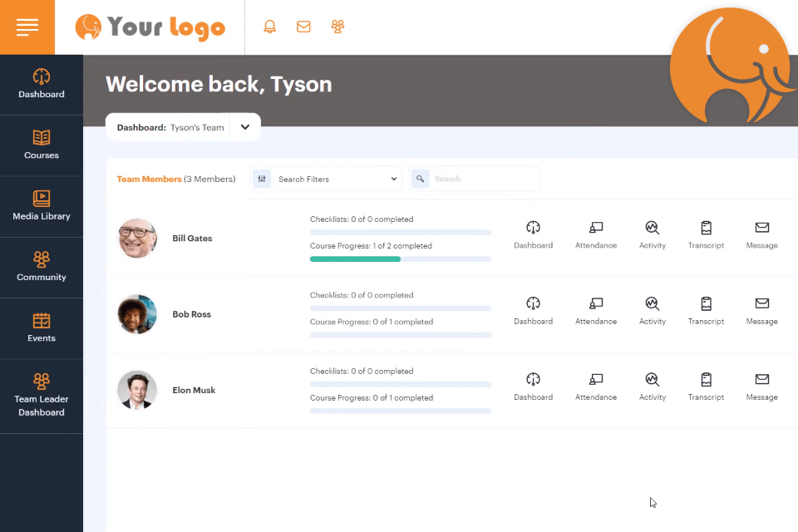The width and height of the screenshot is (798, 532).
Task: Open Team Leader Dashboard in sidebar
Action: pos(42,397)
